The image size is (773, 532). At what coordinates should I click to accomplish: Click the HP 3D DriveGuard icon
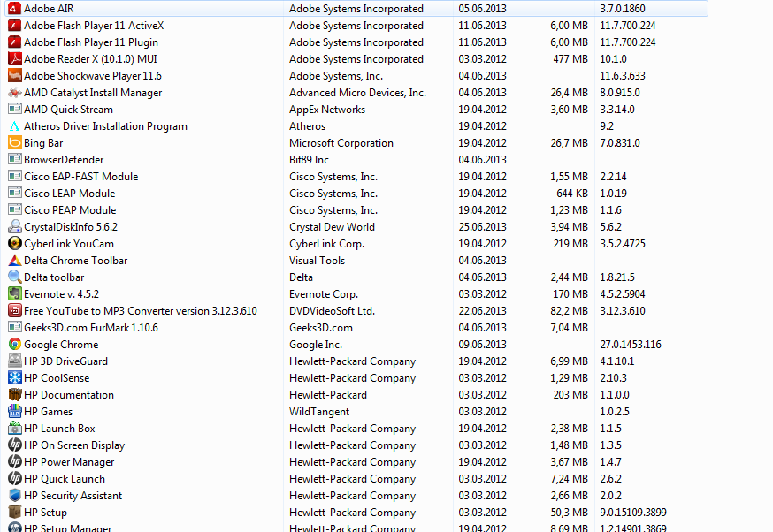(15, 361)
